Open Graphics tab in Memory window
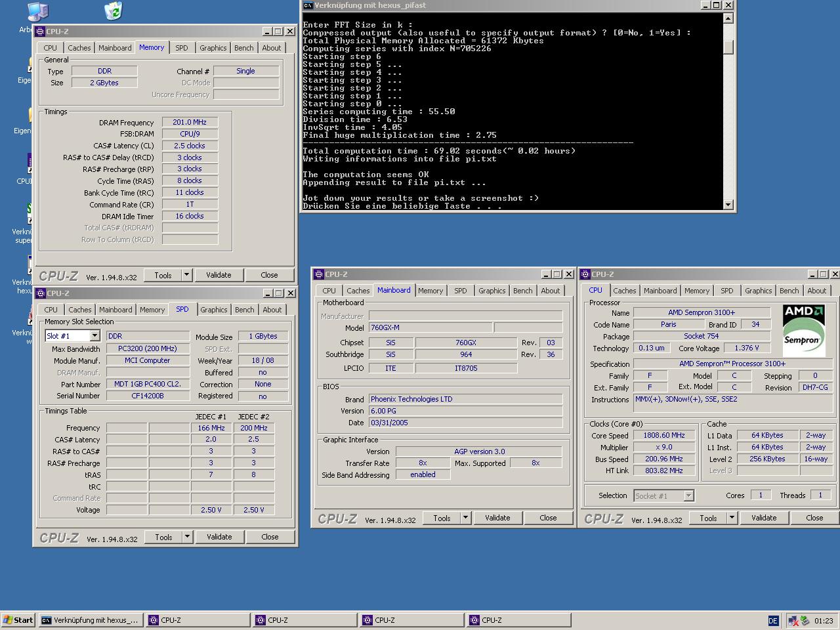Screen dimensions: 840x630 (x=213, y=48)
